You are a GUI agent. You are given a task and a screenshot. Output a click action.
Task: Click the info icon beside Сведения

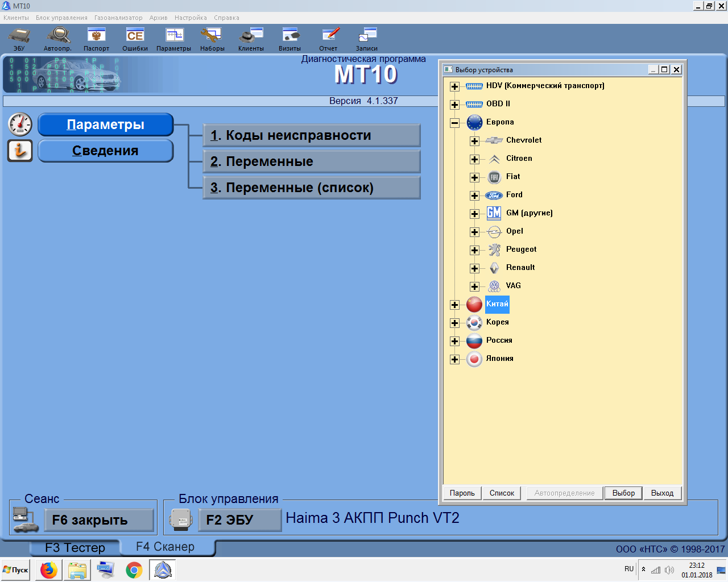pos(20,151)
